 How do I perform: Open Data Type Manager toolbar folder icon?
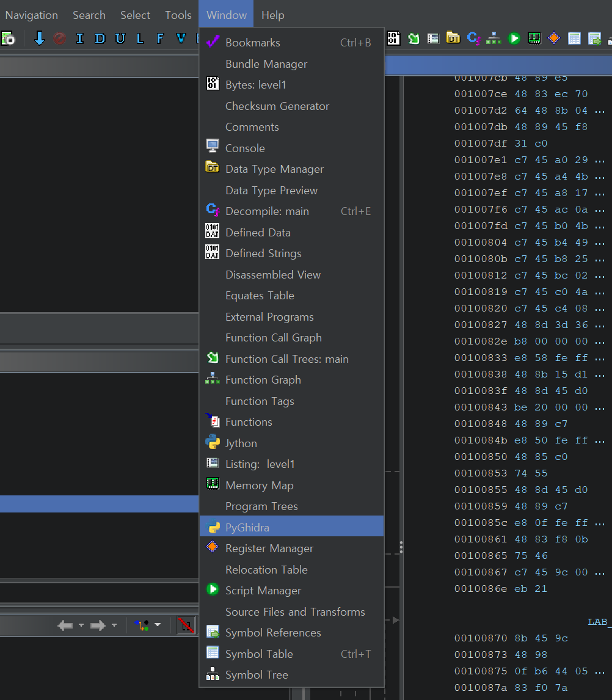(453, 38)
